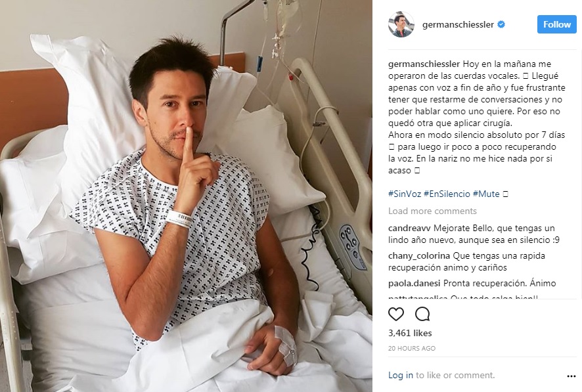Viewport: 582px width, 392px height.
Task: Open germanschiessler username in the header
Action: 458,24
